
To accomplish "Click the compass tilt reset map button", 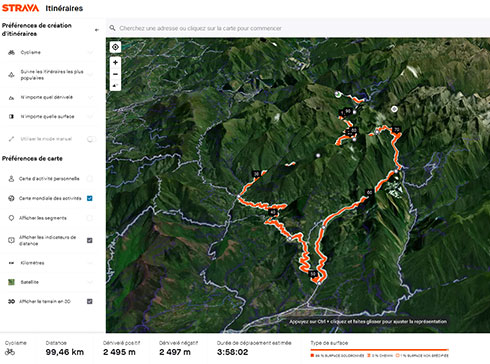I will tap(115, 85).
